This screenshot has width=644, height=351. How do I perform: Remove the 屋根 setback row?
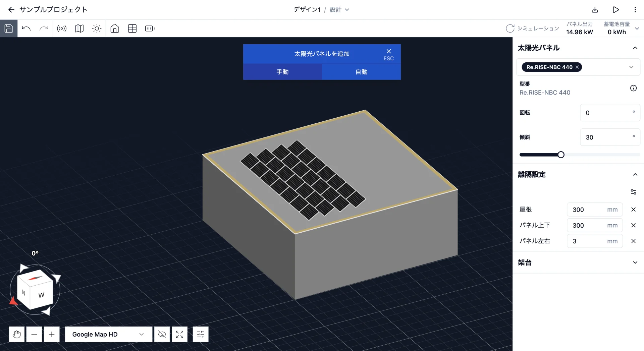(x=633, y=210)
